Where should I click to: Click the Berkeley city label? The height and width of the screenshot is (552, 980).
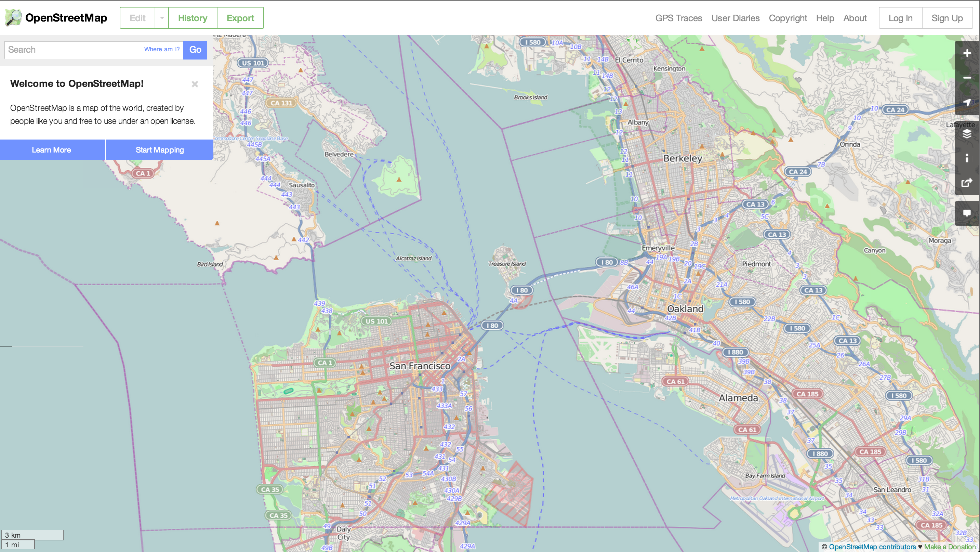point(683,158)
